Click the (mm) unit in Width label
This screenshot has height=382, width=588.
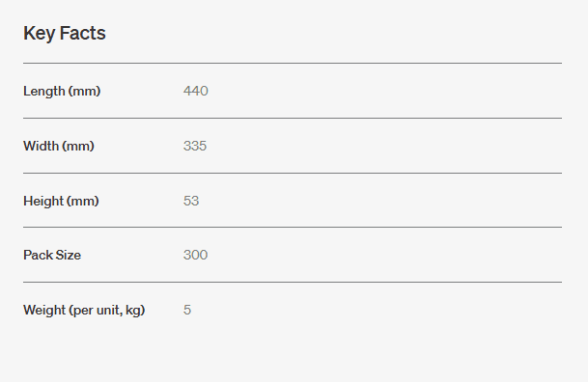pyautogui.click(x=78, y=146)
